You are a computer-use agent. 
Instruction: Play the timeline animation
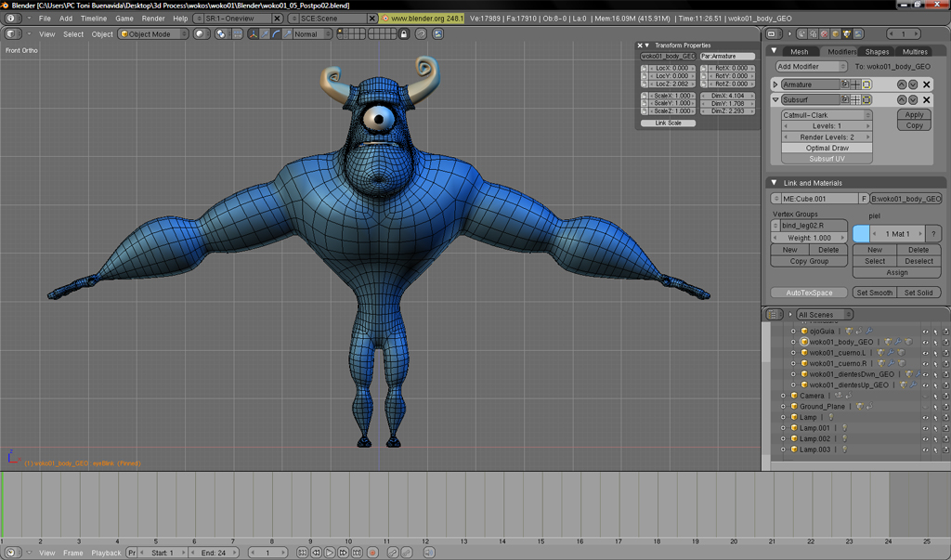(330, 553)
